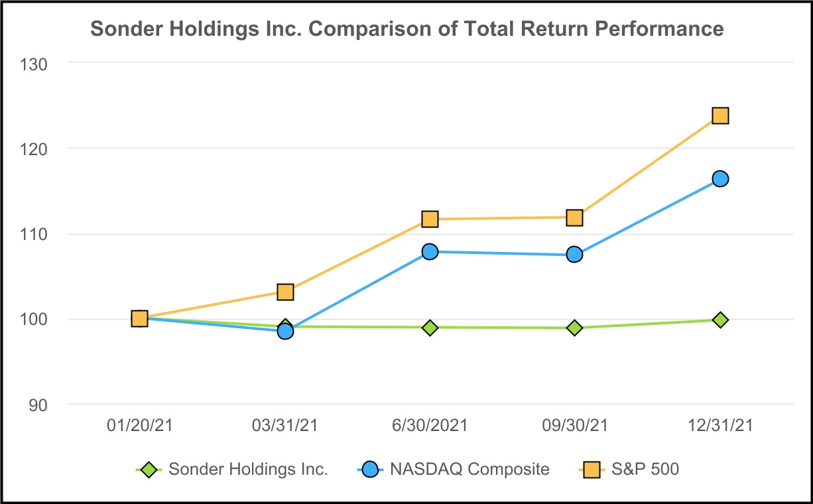The width and height of the screenshot is (813, 504).
Task: Select the NASDAQ Composite circle marker at 12/31/21
Action: (720, 178)
